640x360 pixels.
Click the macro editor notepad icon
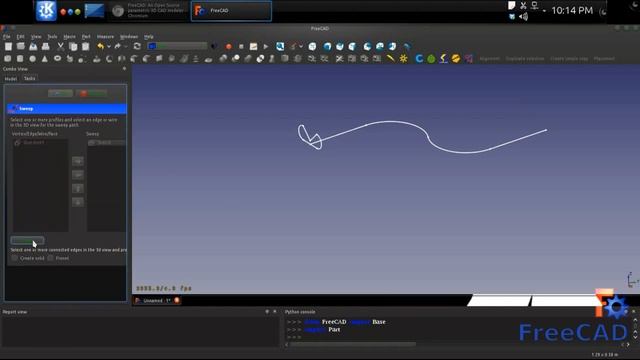(253, 47)
